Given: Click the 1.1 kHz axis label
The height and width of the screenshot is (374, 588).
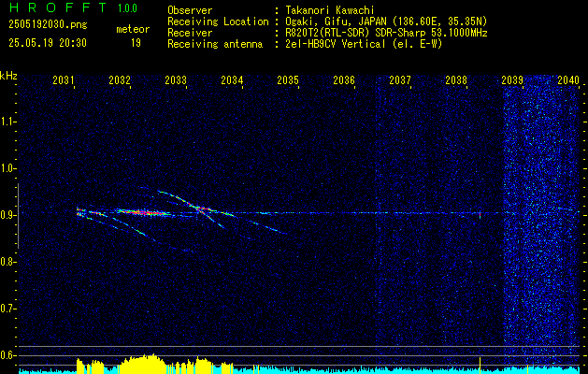Looking at the screenshot, I should [x=7, y=122].
